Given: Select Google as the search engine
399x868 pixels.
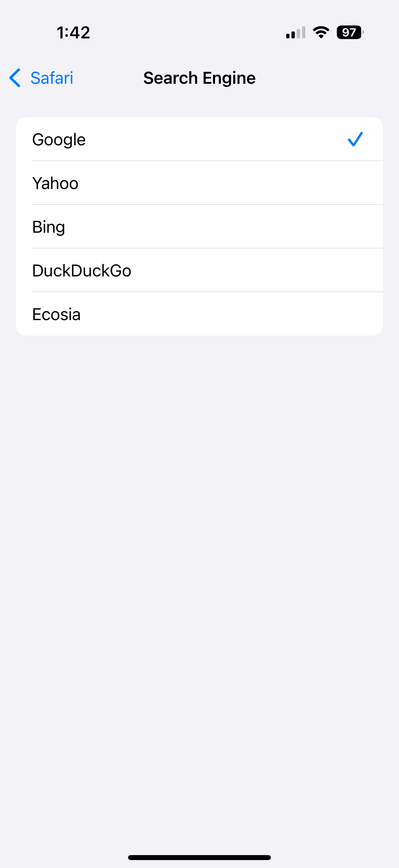Looking at the screenshot, I should [59, 139].
